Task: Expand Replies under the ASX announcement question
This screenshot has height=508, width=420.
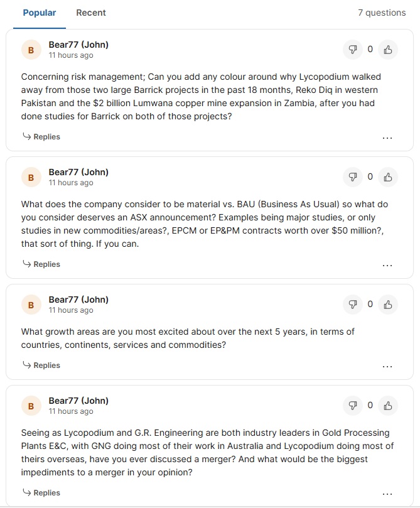Action: point(41,264)
